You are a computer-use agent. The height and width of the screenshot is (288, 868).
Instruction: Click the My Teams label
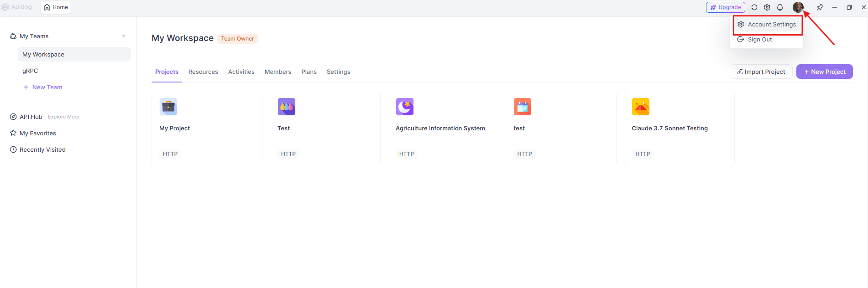[x=34, y=36]
